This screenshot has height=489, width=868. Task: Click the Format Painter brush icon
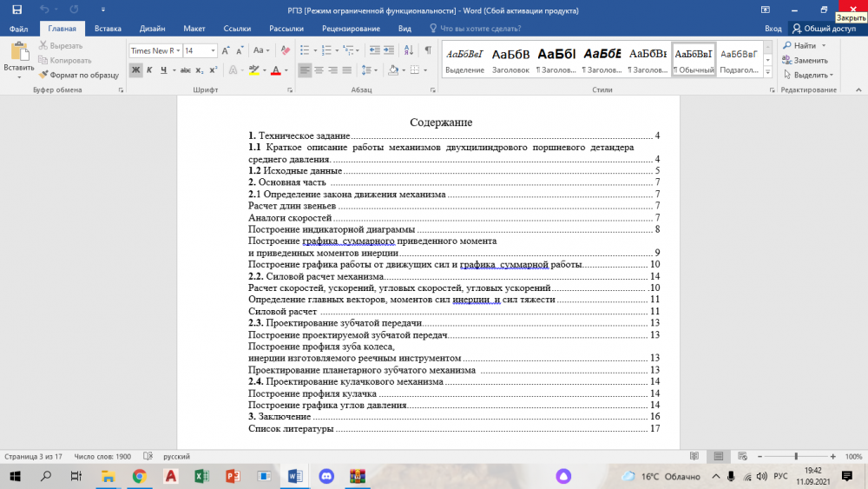click(x=43, y=75)
